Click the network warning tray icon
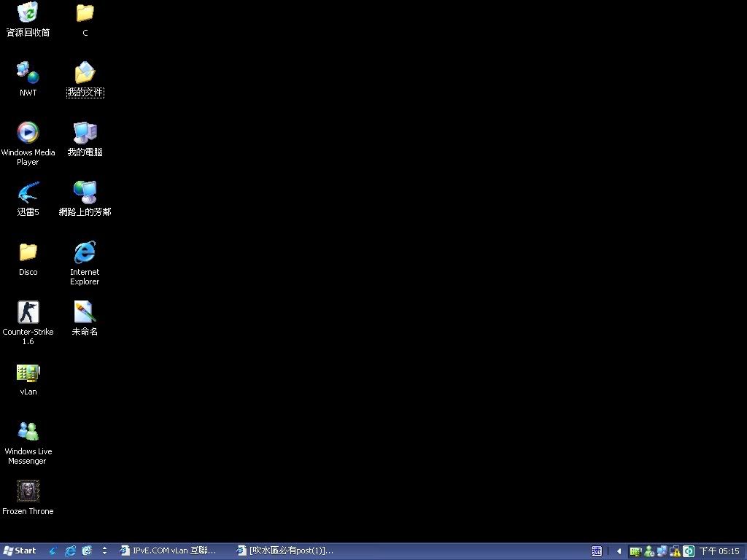747x560 pixels. pos(675,551)
